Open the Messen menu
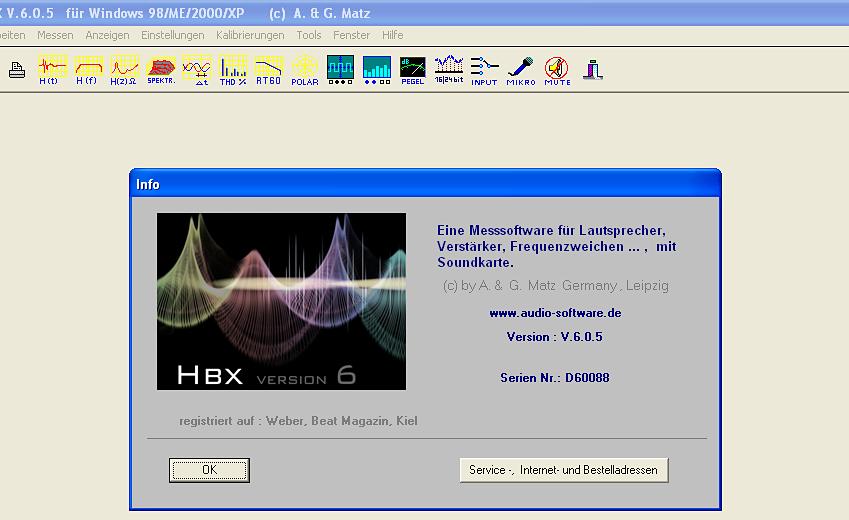The width and height of the screenshot is (849, 520). point(55,35)
